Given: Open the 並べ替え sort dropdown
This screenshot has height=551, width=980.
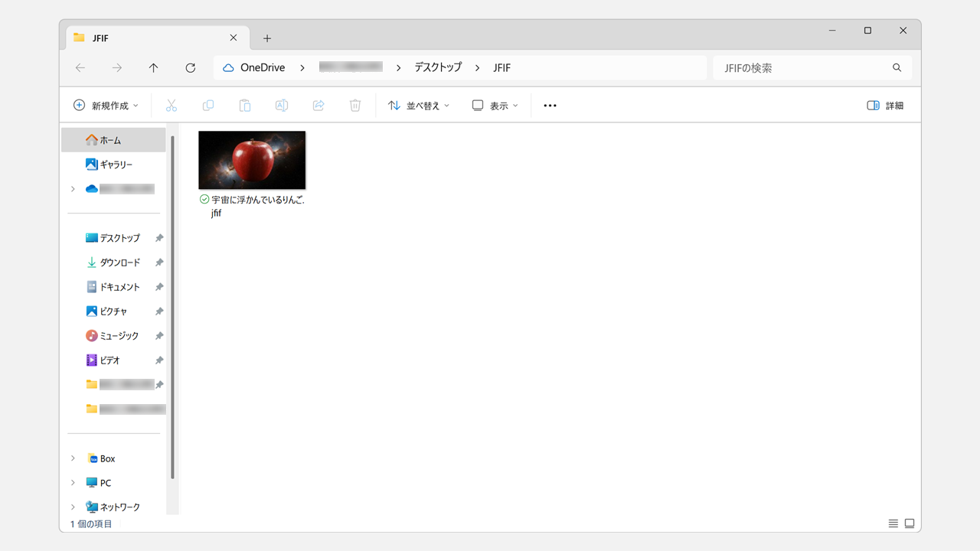Looking at the screenshot, I should tap(419, 106).
